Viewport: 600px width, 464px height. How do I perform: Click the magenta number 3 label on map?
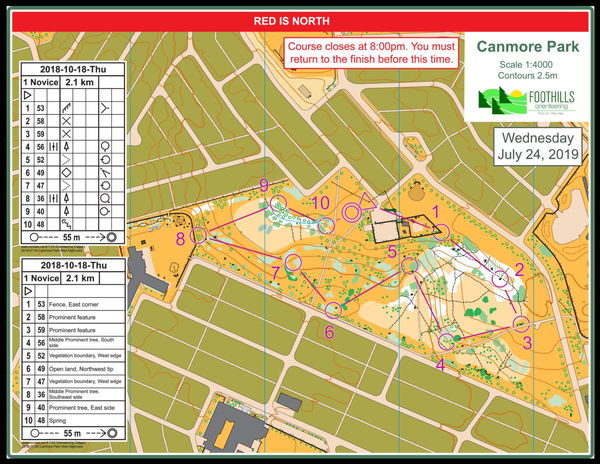click(x=527, y=343)
